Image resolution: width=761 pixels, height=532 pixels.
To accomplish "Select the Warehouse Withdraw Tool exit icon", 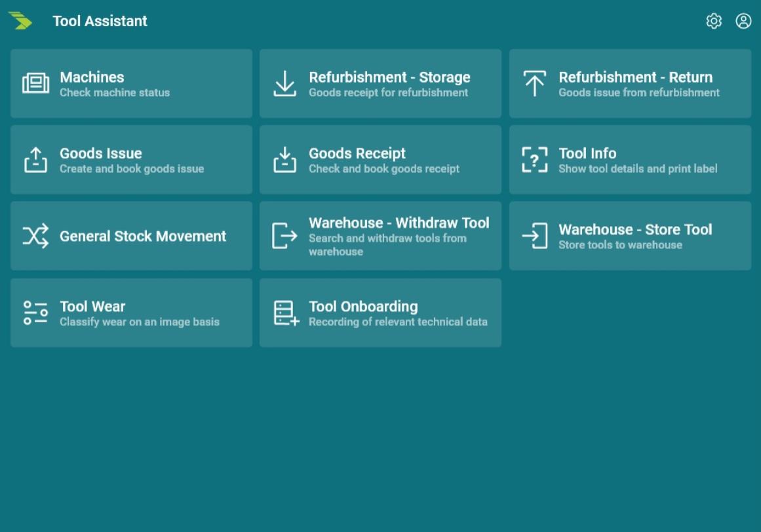I will tap(286, 235).
